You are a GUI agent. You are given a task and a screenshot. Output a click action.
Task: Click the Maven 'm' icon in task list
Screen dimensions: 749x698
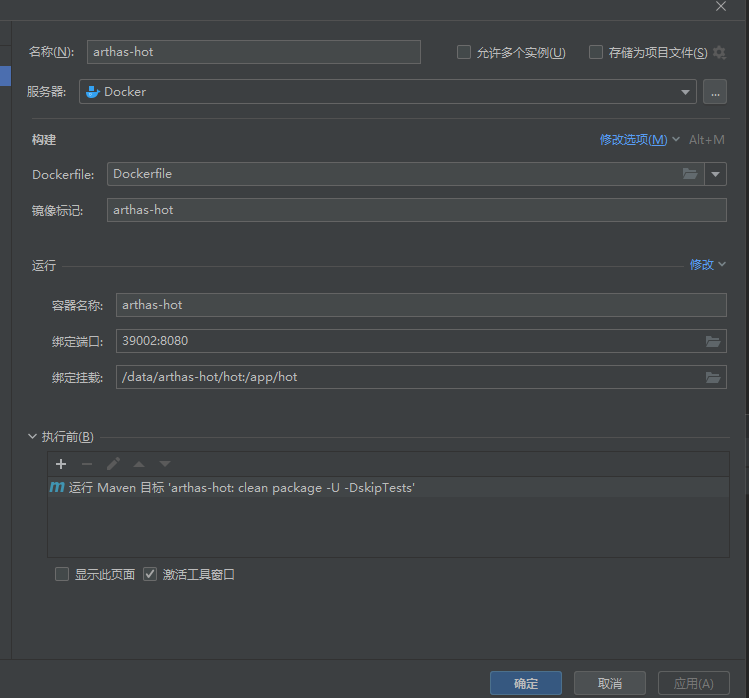[x=57, y=487]
